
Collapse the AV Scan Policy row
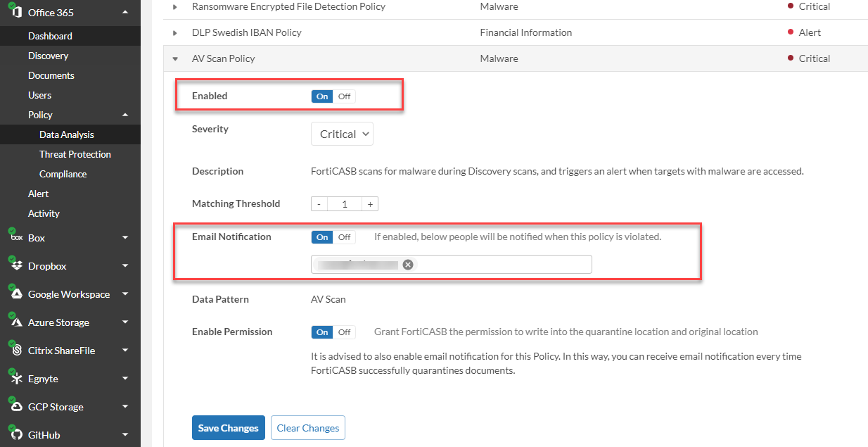175,58
